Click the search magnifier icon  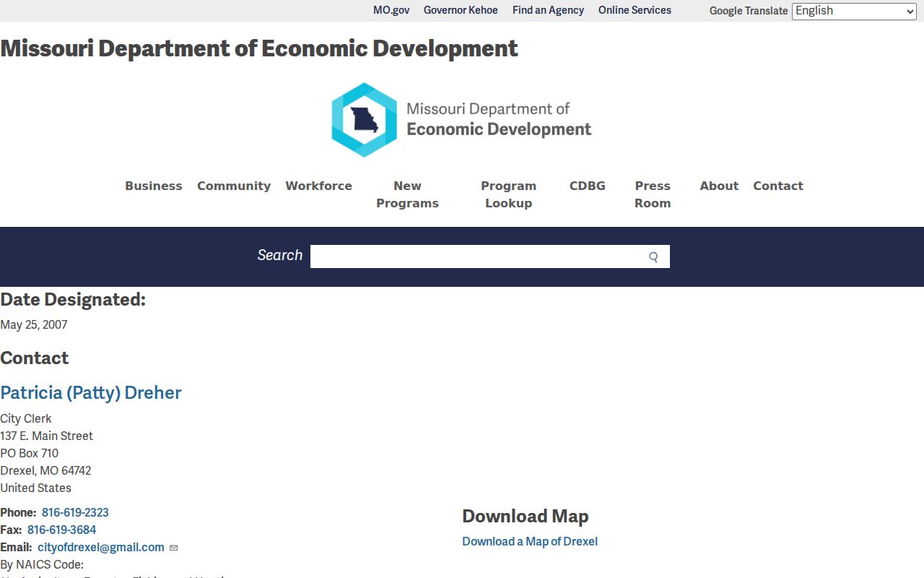click(653, 256)
